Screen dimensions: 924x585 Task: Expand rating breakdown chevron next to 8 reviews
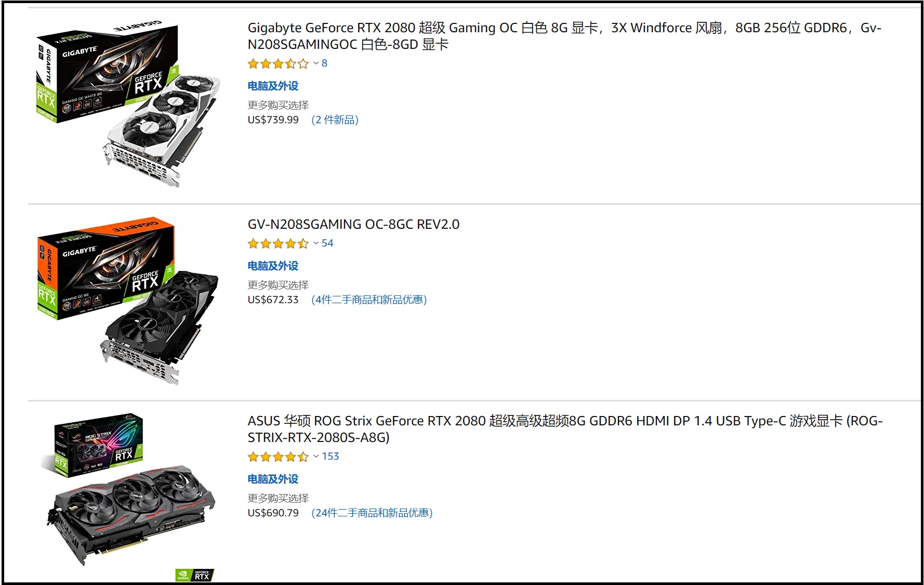(316, 63)
